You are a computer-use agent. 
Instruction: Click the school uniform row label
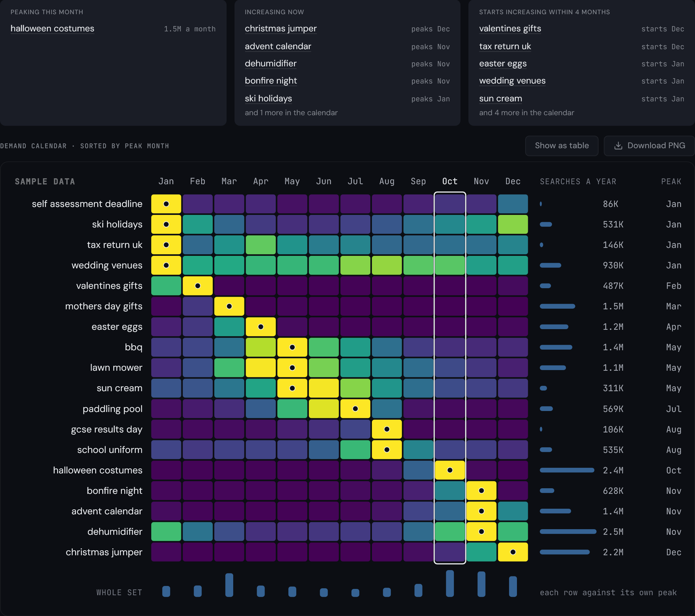pos(109,450)
